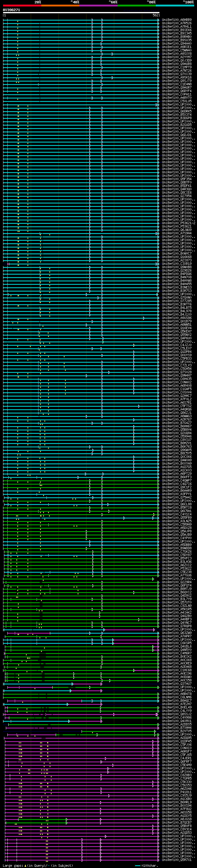The width and height of the screenshot is (197, 868).
Task: Select hit label UniRef100_Q5F354
Action: click(x=177, y=179)
